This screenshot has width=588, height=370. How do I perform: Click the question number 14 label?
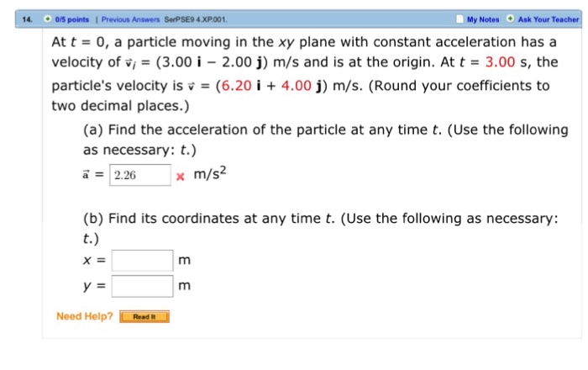[x=27, y=19]
